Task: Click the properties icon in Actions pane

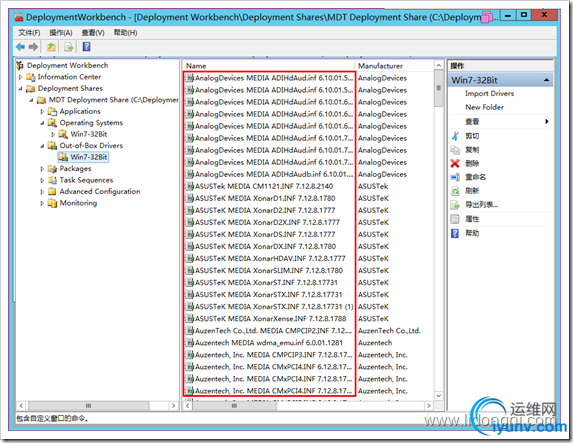Action: (455, 219)
